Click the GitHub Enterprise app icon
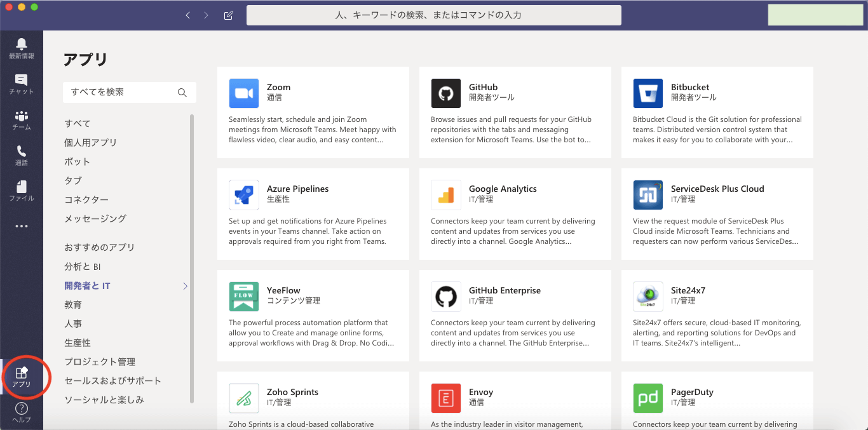 click(446, 297)
